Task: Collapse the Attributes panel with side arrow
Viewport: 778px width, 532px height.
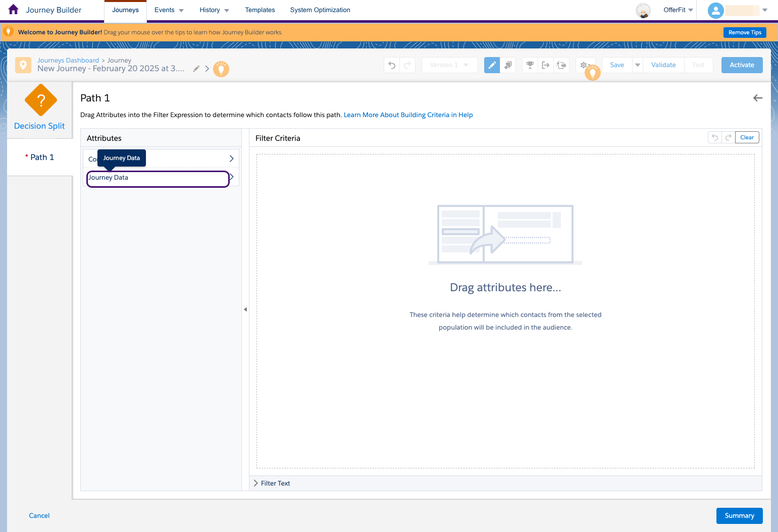Action: [245, 309]
